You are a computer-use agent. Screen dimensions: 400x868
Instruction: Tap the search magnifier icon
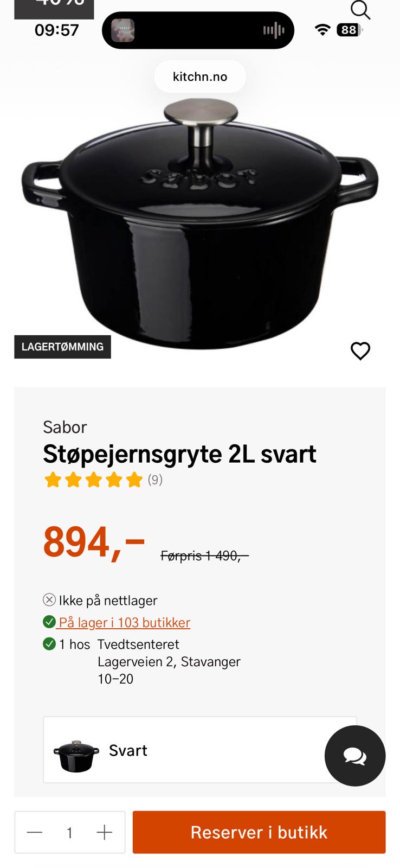pyautogui.click(x=360, y=9)
